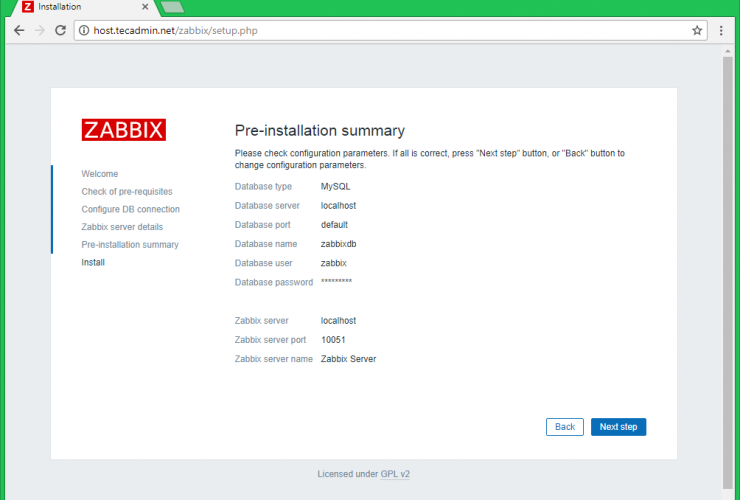Go to the Welcome step in sidebar

click(x=100, y=174)
